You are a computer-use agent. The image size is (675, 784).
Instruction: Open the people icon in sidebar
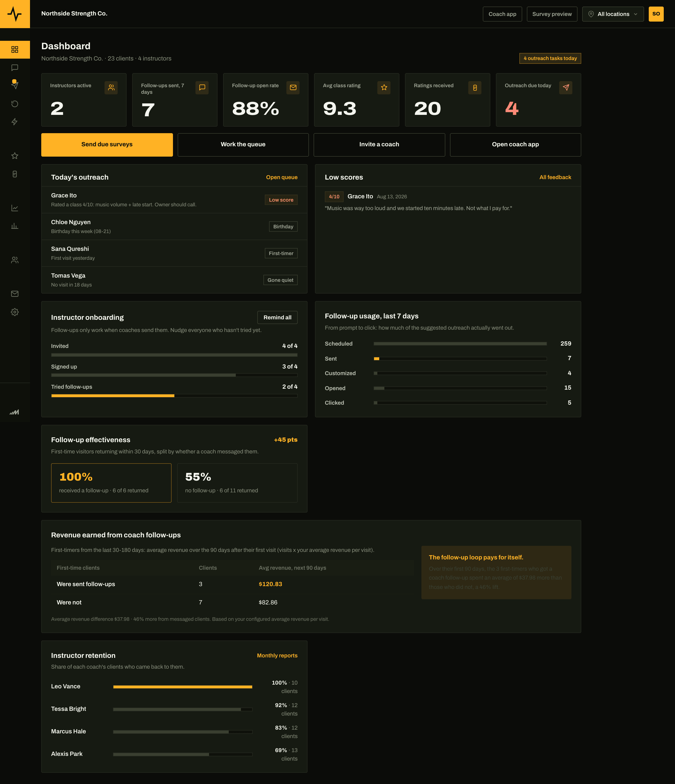(x=15, y=260)
